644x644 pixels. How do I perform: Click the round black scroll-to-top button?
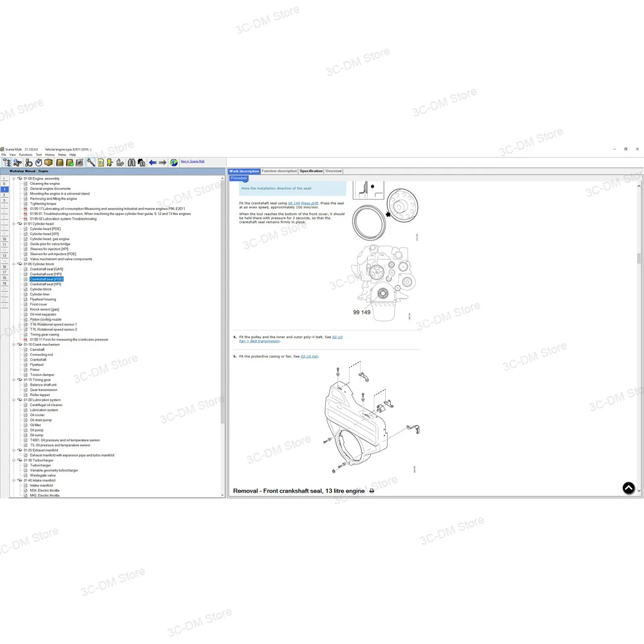629,488
